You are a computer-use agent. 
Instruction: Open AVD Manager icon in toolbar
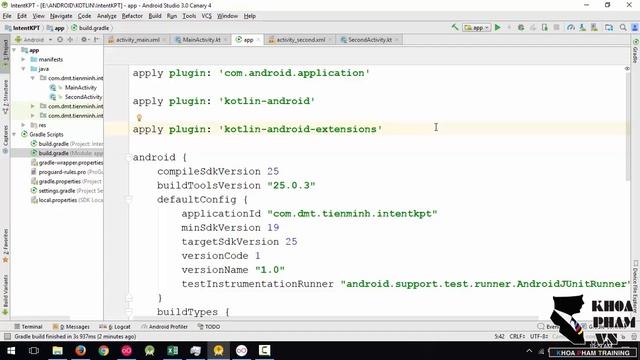582,27
